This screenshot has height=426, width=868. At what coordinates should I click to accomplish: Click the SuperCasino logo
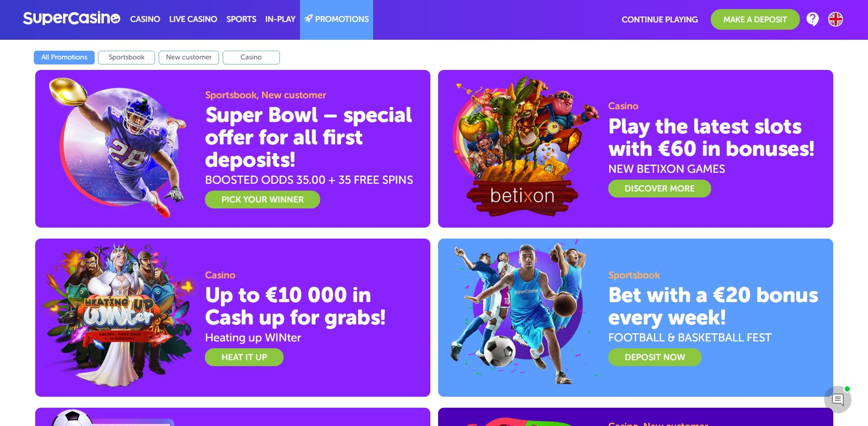tap(72, 18)
